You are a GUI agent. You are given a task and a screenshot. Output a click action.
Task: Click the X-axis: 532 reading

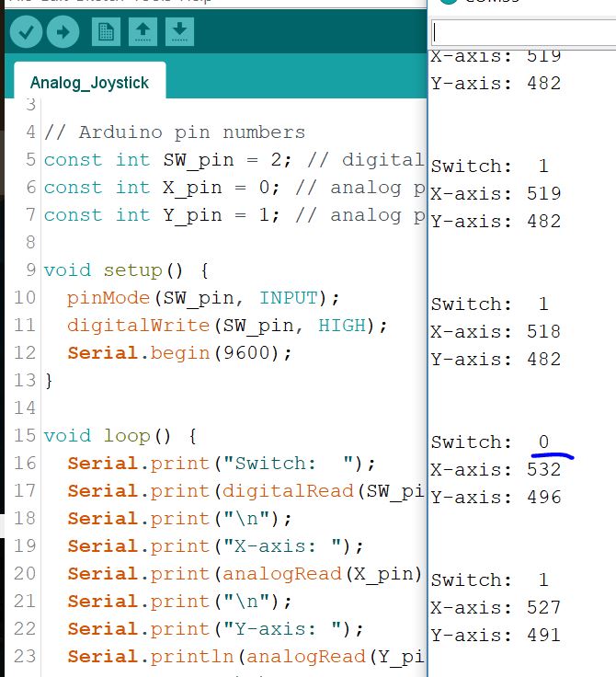(x=496, y=470)
